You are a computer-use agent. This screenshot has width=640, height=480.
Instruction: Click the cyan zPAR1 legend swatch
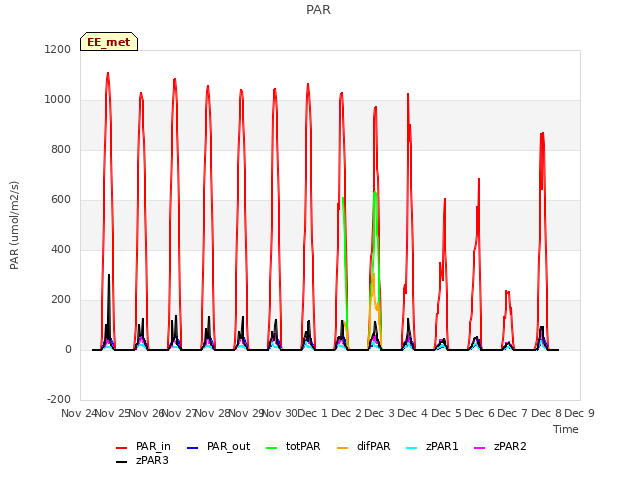coord(412,448)
